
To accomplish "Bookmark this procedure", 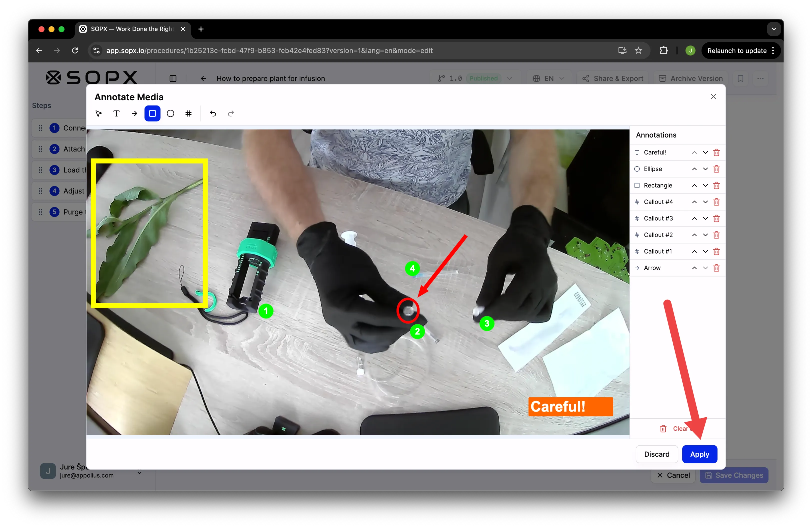I will click(x=740, y=78).
